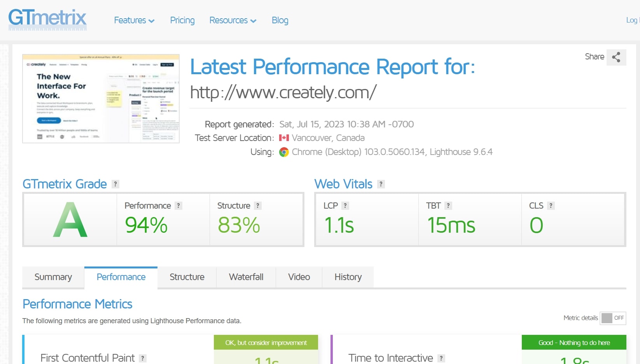Click the Vancouver, Canada location text
The height and width of the screenshot is (364, 640).
(x=328, y=138)
